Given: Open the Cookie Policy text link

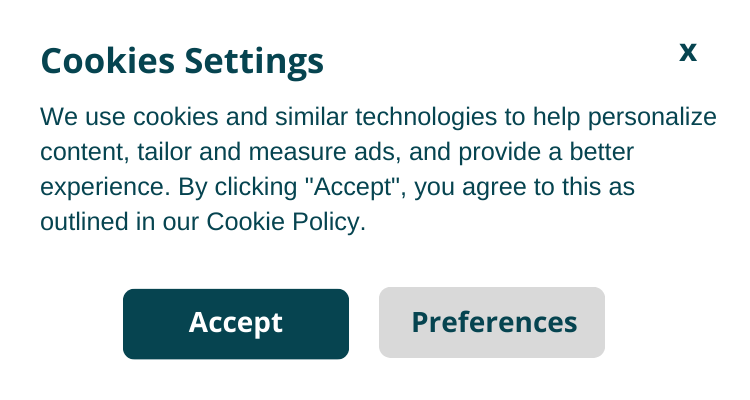Looking at the screenshot, I should coord(284,222).
